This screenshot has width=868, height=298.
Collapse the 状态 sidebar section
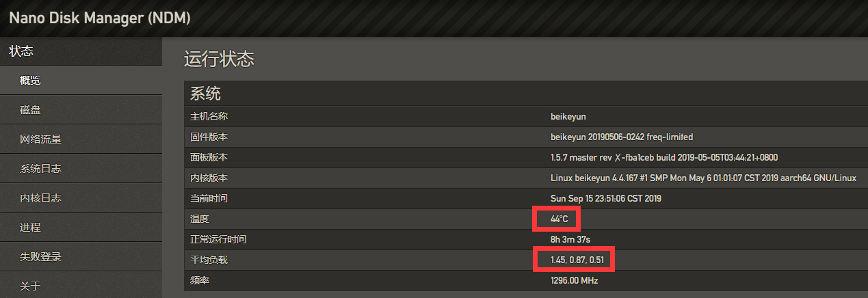[x=21, y=51]
